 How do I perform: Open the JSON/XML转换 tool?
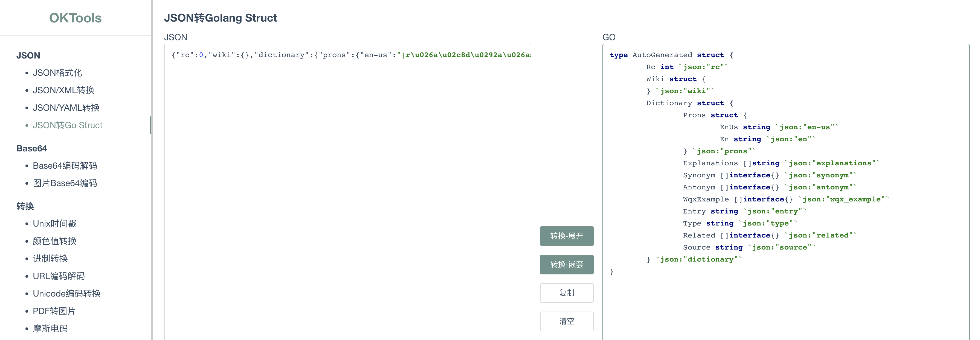coord(63,90)
